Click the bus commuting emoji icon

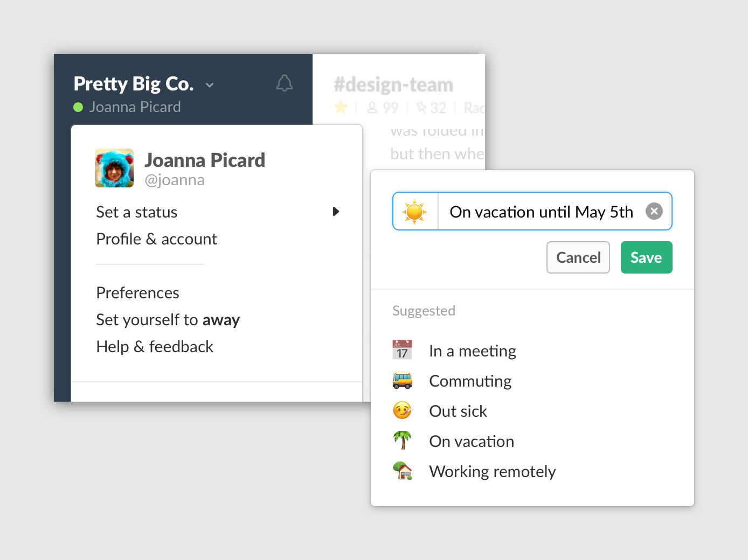[402, 381]
